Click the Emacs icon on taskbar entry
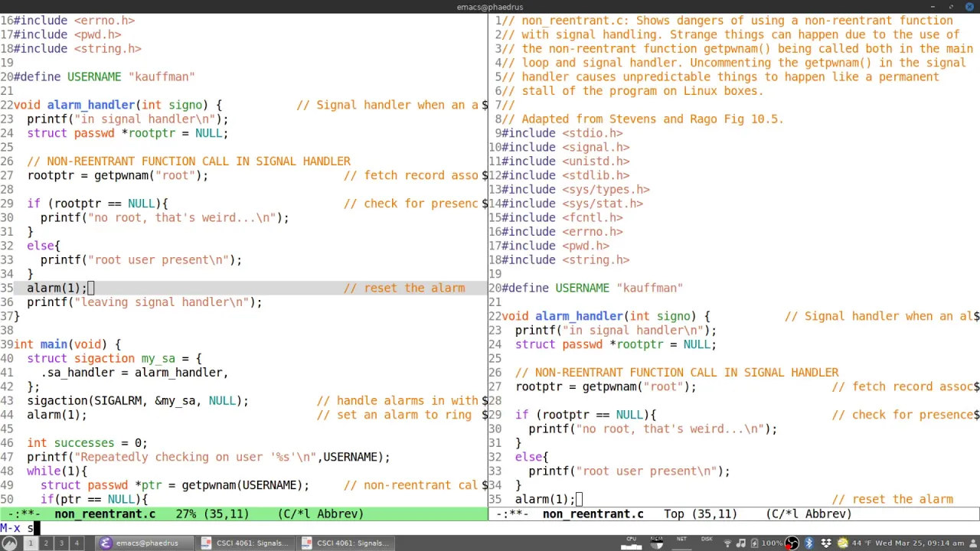This screenshot has width=980, height=551. click(106, 543)
